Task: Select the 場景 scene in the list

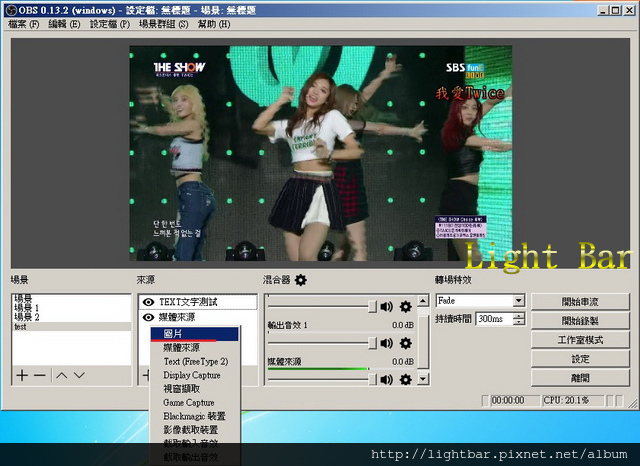Action: 71,299
